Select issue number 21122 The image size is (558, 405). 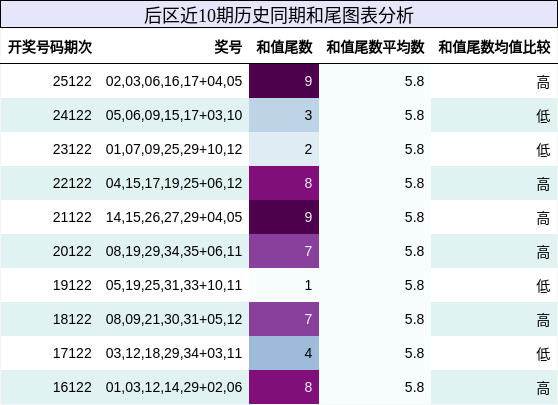[72, 217]
